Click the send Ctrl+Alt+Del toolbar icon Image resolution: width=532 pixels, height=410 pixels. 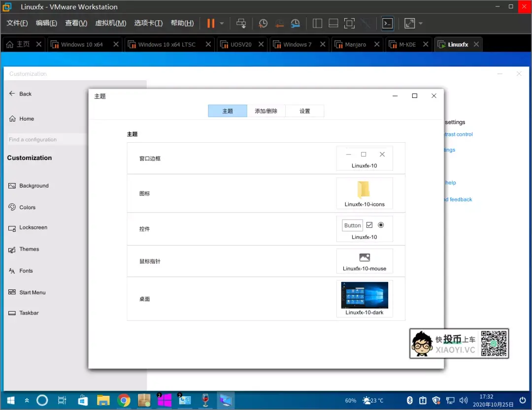pos(241,23)
